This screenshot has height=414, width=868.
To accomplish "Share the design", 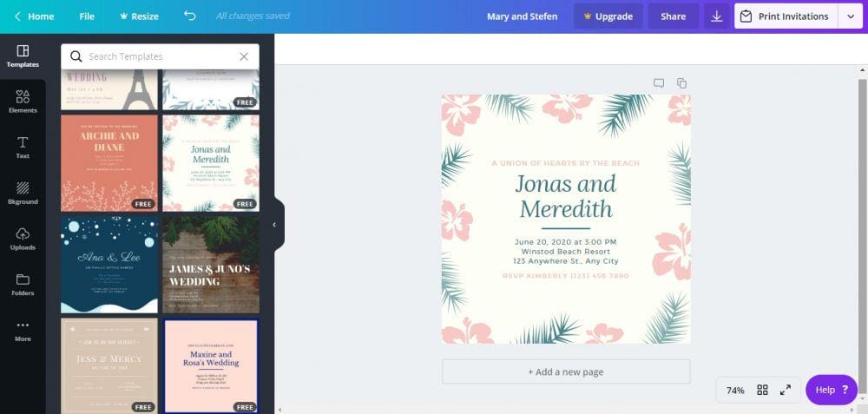I will pyautogui.click(x=674, y=16).
